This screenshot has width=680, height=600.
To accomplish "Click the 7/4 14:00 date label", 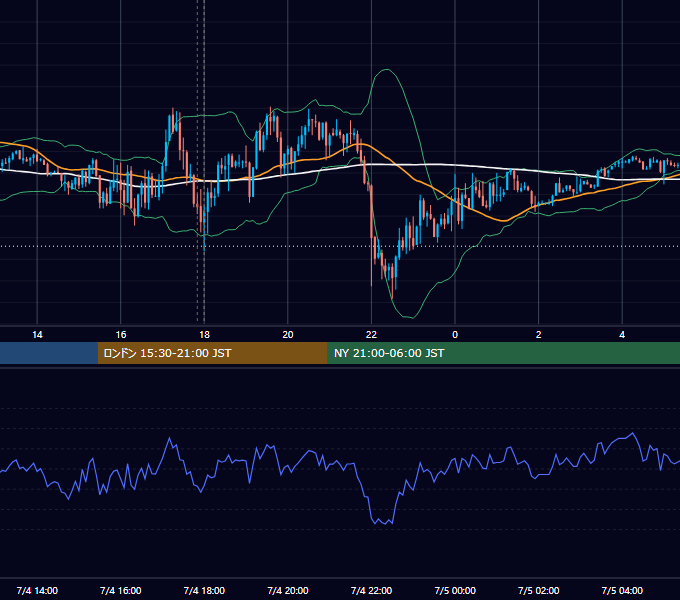I will [37, 590].
